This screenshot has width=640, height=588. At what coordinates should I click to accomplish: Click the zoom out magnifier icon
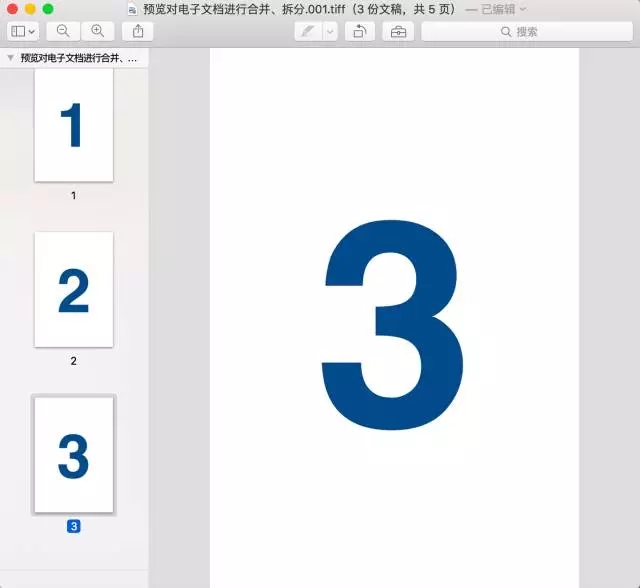(x=63, y=31)
